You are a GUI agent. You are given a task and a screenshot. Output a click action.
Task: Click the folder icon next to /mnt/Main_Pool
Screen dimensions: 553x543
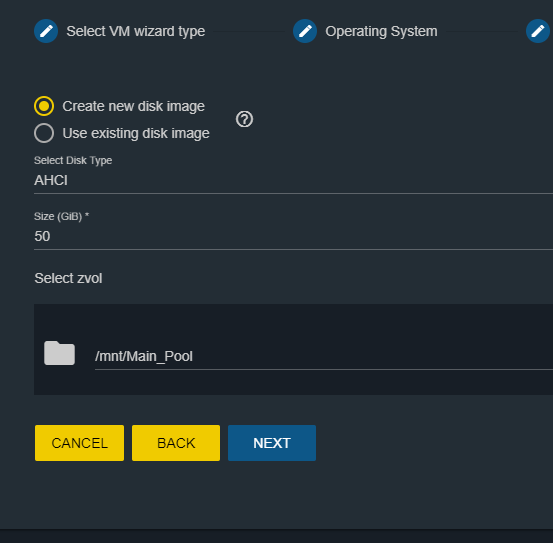tap(59, 353)
